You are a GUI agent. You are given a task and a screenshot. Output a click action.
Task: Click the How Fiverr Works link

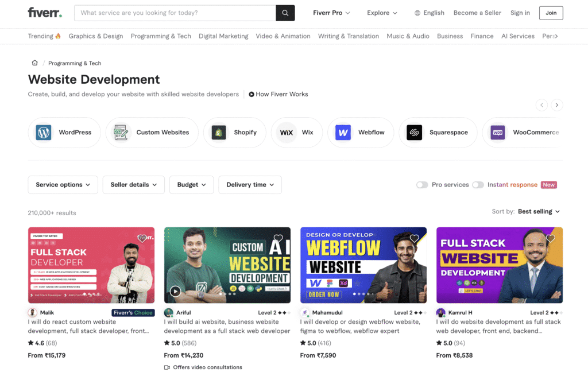click(x=278, y=94)
